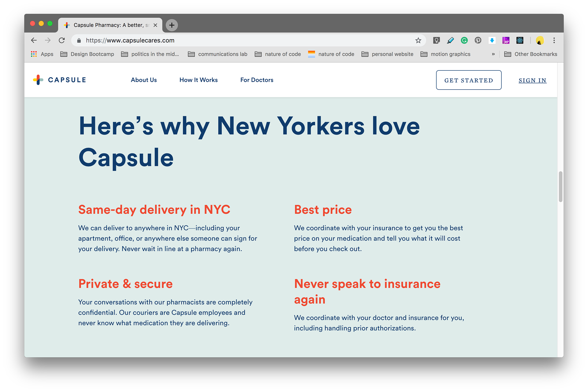This screenshot has width=588, height=392.
Task: Click the Capsule logo cross icon
Action: coord(38,80)
